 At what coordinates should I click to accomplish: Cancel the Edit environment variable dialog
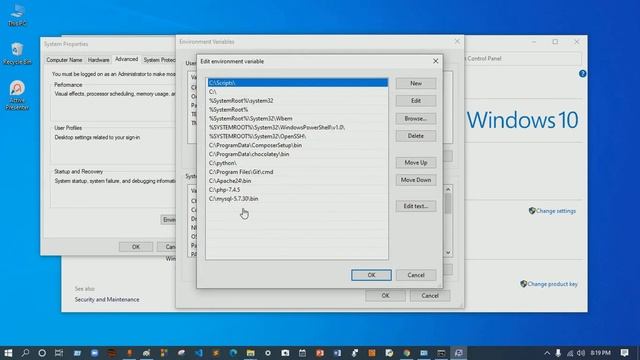[x=416, y=275]
